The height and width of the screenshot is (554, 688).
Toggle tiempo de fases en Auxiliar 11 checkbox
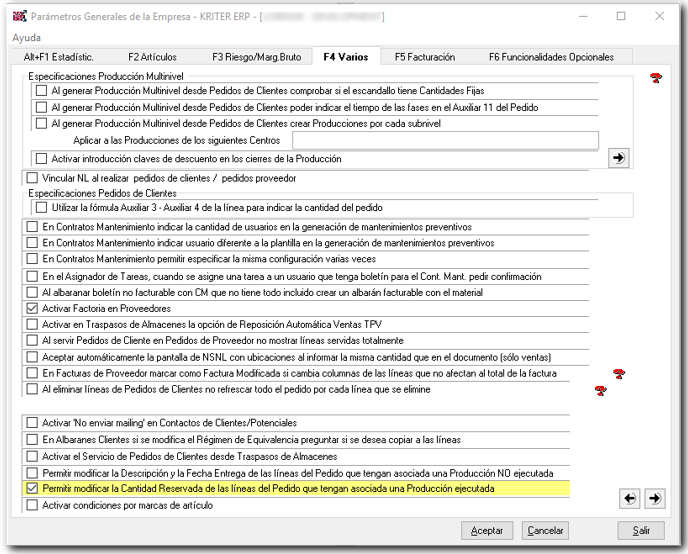[41, 107]
